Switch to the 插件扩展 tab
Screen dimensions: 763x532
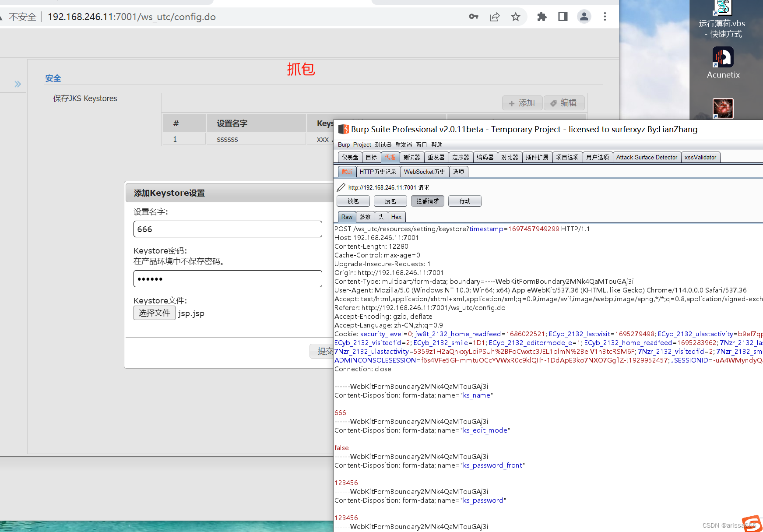point(537,157)
